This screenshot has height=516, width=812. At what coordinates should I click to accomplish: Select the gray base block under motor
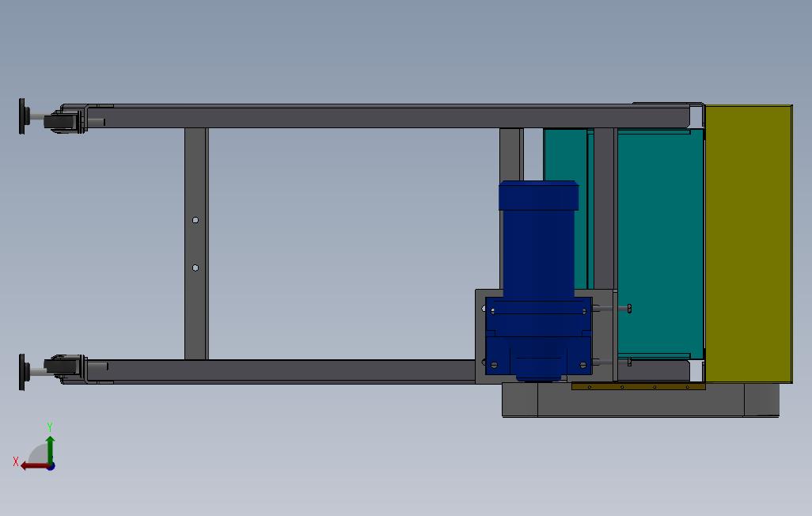point(640,400)
